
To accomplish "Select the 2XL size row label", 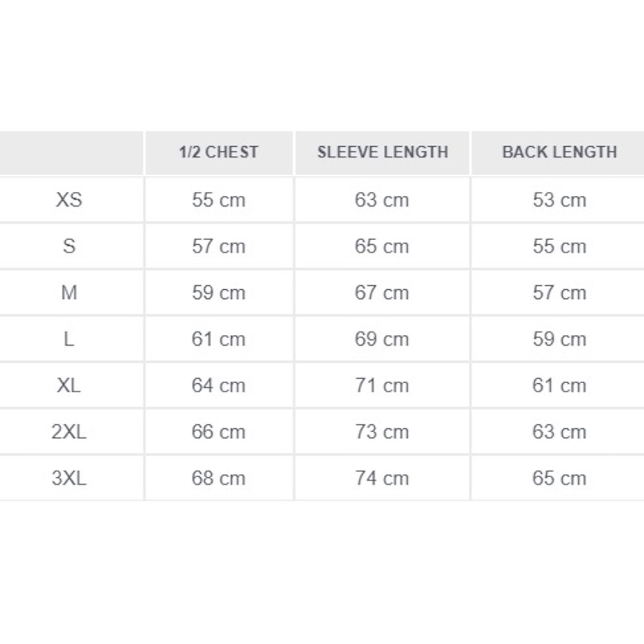I will coord(69,431).
